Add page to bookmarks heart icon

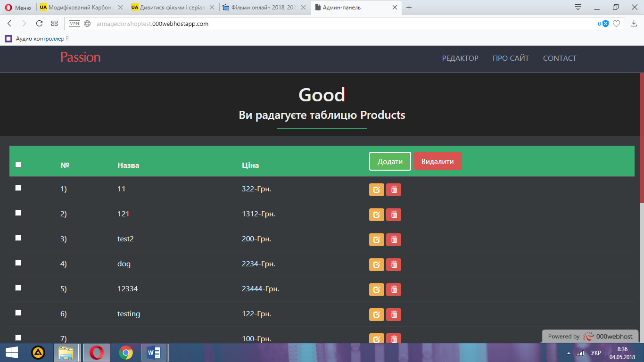tap(616, 24)
